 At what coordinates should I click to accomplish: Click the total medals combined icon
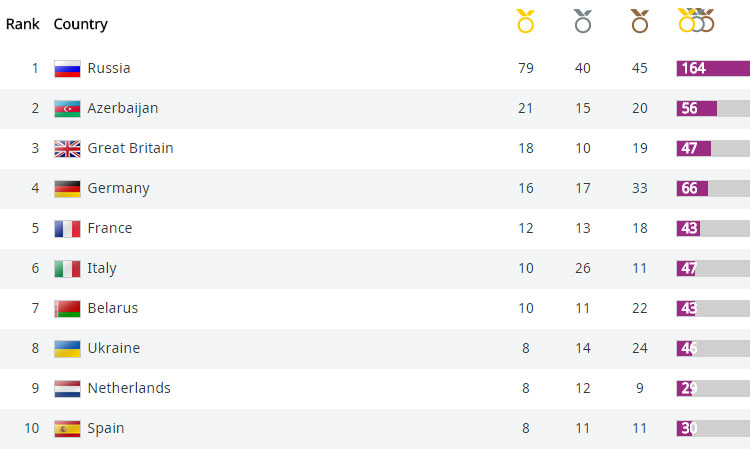click(696, 21)
